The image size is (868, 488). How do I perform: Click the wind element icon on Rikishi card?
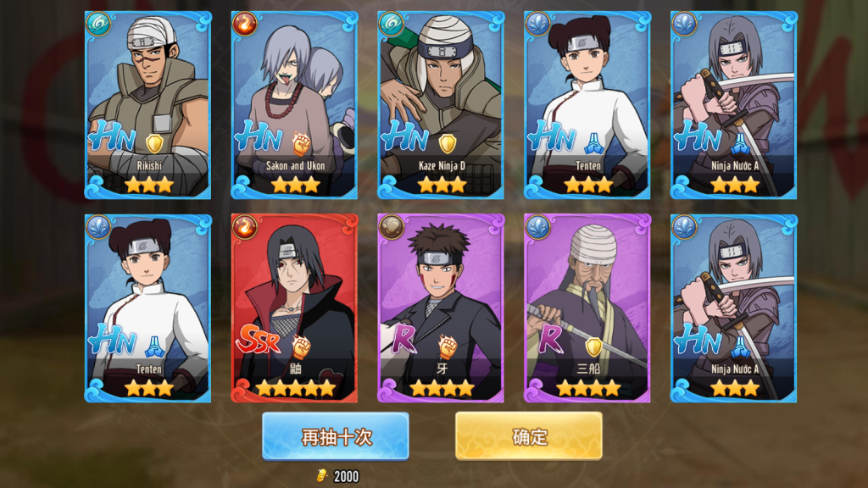[x=98, y=25]
